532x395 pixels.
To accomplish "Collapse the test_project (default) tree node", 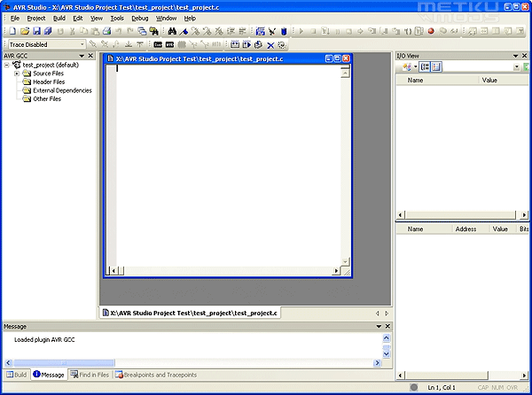I will point(7,65).
